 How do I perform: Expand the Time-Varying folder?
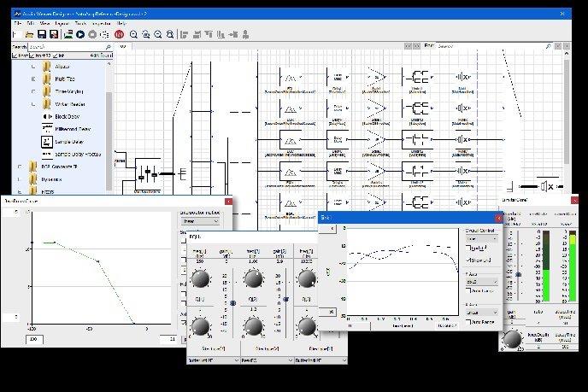coord(33,91)
